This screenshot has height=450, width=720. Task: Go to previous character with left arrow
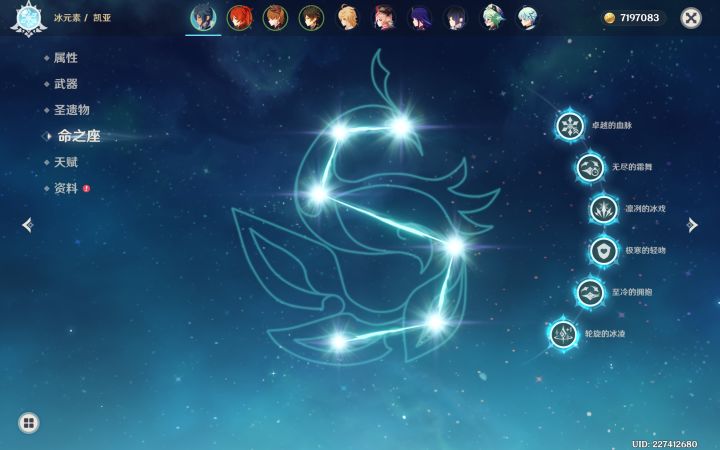point(28,225)
